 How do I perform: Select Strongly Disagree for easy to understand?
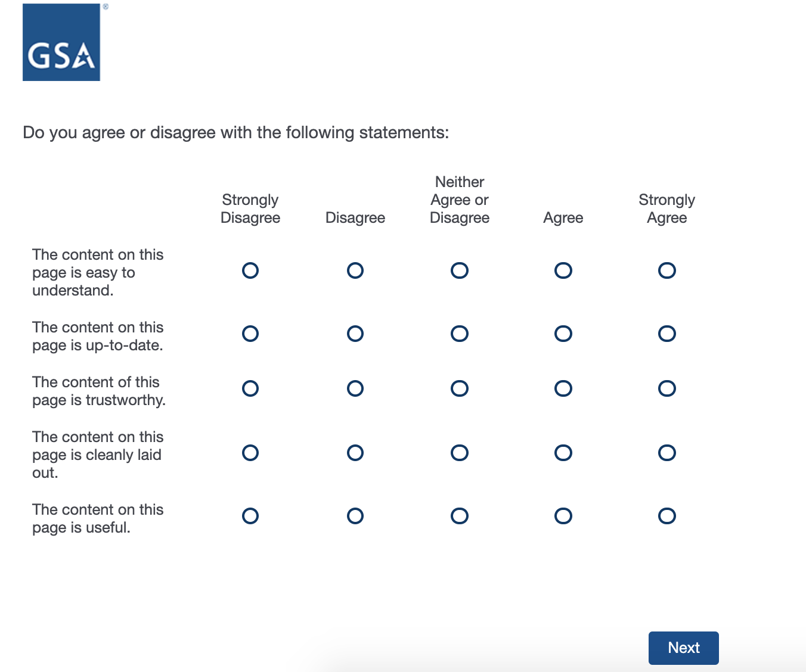click(250, 270)
